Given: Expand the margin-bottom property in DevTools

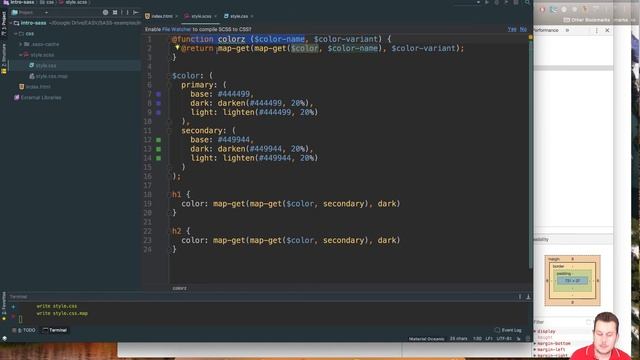Looking at the screenshot, I should (535, 344).
